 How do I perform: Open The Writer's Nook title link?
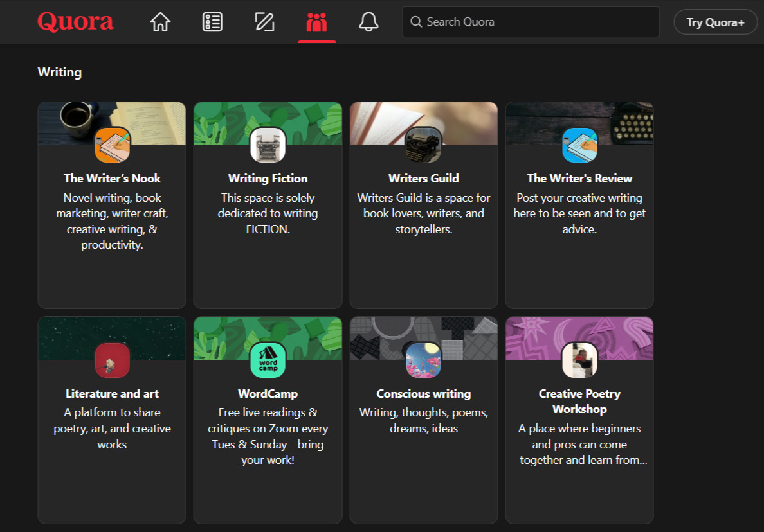pyautogui.click(x=112, y=179)
